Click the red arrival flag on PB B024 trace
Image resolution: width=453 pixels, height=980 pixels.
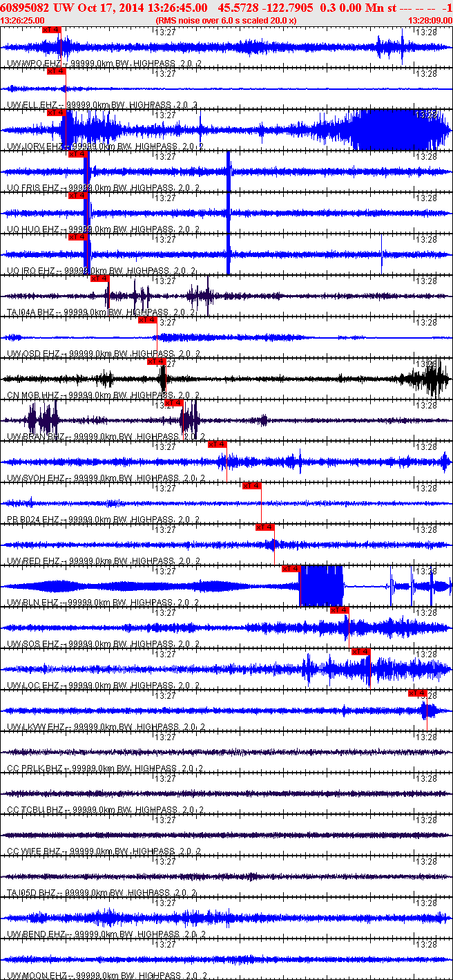coord(252,486)
